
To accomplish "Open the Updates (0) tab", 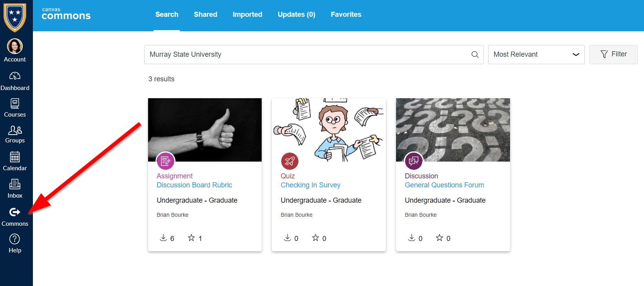I will (297, 14).
